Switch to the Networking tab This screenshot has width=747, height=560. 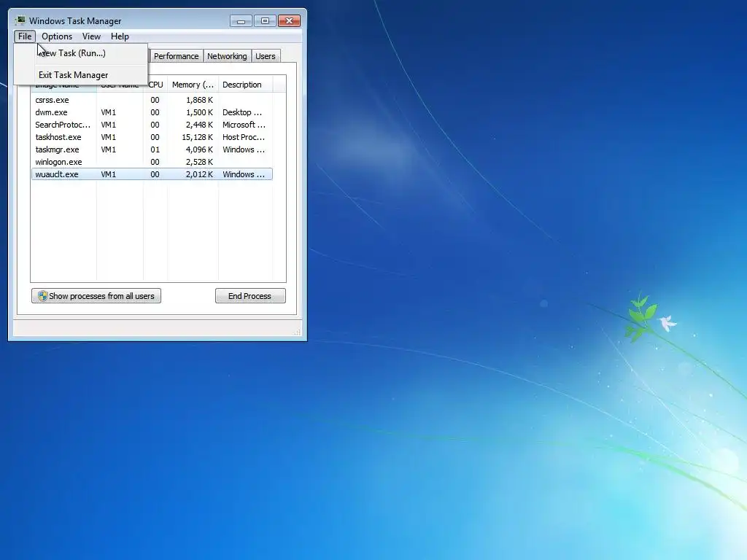(x=228, y=56)
